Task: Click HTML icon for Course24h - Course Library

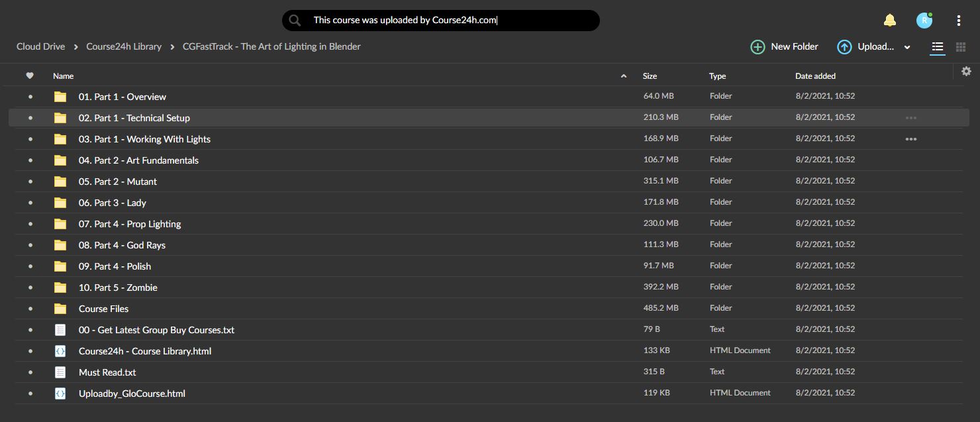Action: point(60,351)
